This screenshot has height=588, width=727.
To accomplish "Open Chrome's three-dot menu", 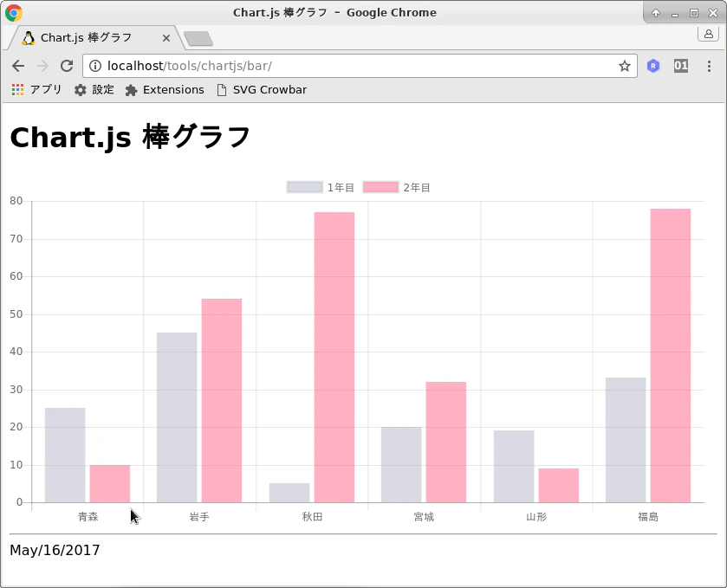I will point(709,66).
